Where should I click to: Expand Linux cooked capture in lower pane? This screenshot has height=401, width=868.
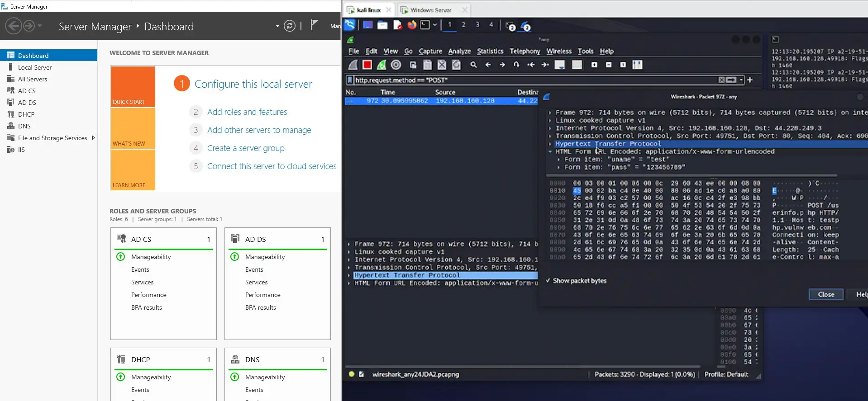pos(349,252)
